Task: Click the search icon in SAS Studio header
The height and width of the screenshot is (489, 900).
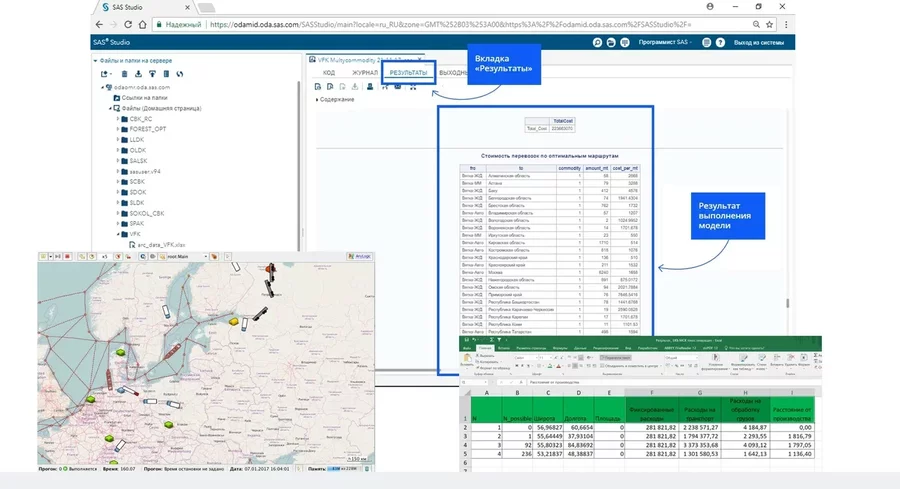Action: 597,42
